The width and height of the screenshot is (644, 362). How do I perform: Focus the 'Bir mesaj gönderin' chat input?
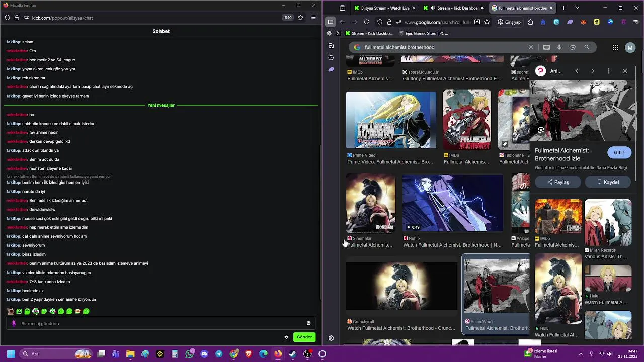pyautogui.click(x=161, y=324)
